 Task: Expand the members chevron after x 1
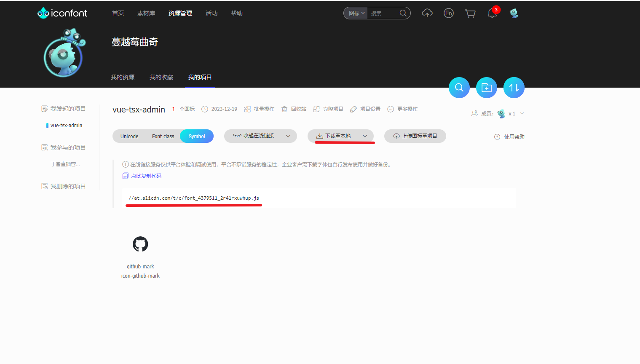[522, 113]
